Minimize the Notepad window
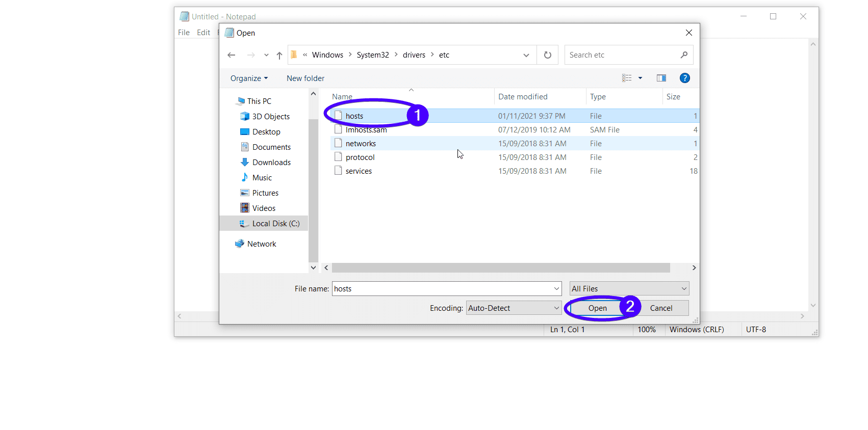 (x=744, y=16)
